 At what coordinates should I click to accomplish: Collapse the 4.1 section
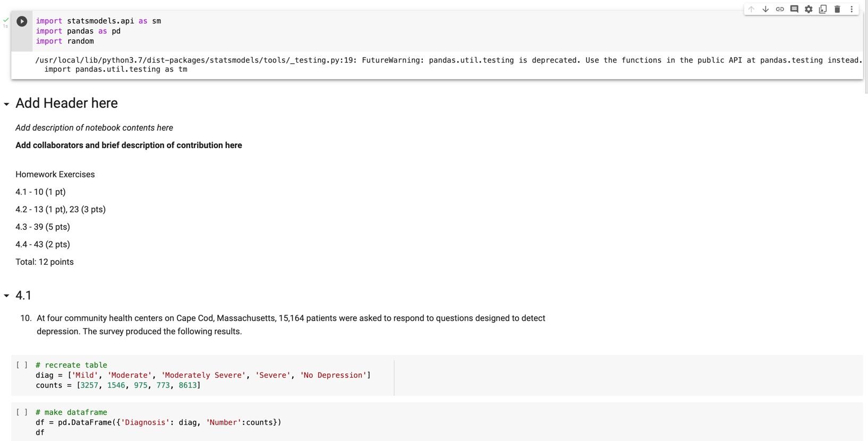[6, 296]
